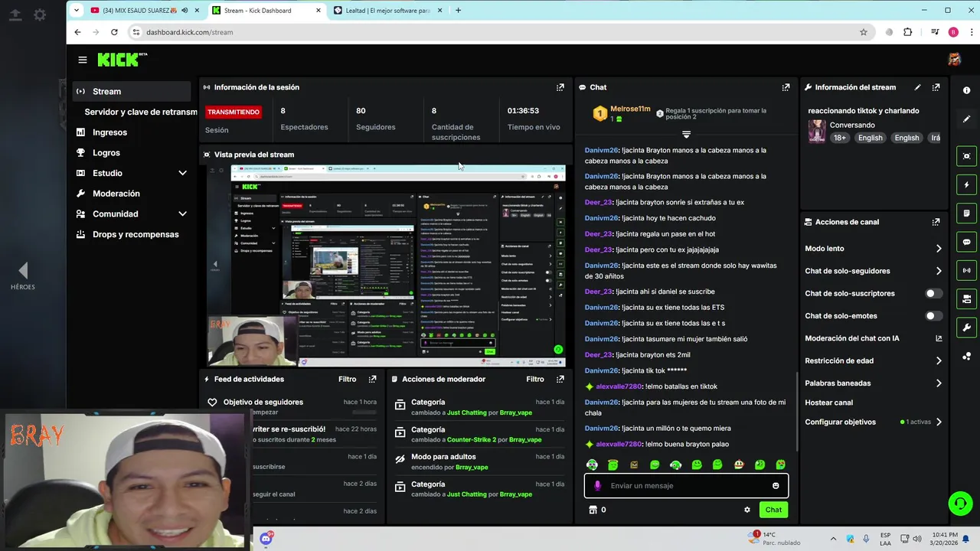Screen dimensions: 980x551
Task: Click the broadcast signal icon in sidebar
Action: pos(966,270)
